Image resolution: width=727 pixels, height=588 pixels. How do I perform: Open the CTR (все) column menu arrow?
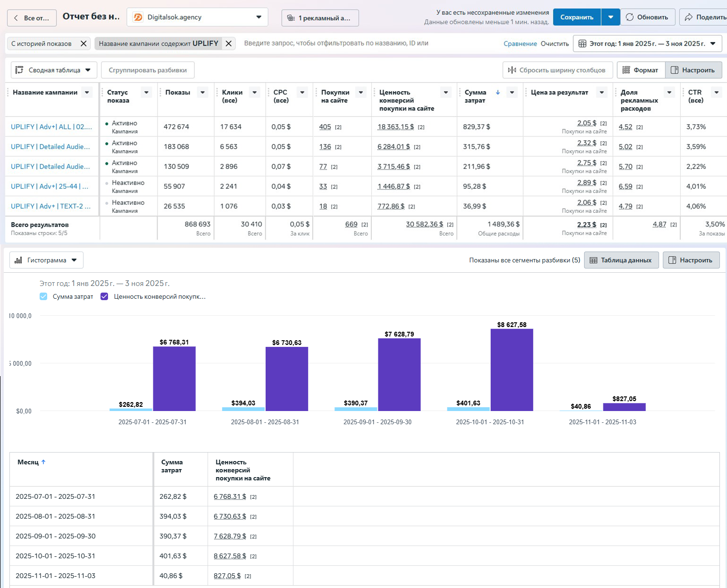[717, 92]
